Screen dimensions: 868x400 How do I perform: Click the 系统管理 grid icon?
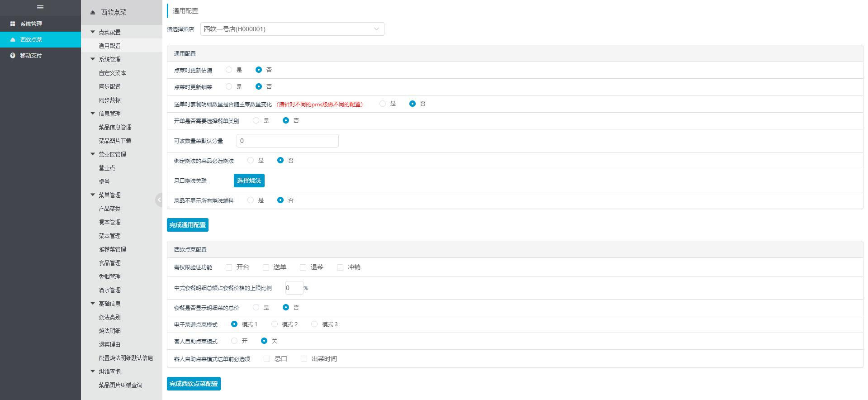(x=13, y=24)
